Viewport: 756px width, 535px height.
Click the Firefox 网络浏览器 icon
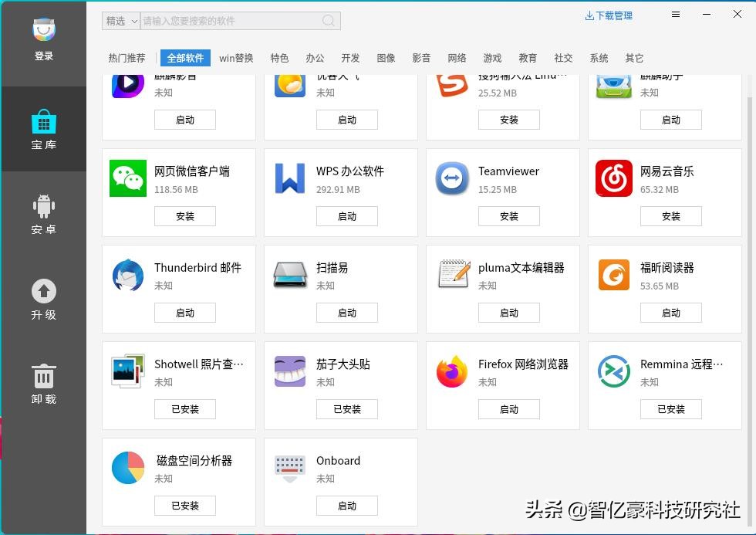[451, 371]
